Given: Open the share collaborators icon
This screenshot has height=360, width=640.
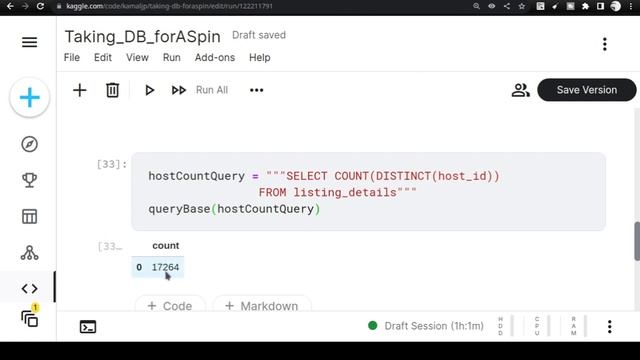Looking at the screenshot, I should tap(520, 90).
